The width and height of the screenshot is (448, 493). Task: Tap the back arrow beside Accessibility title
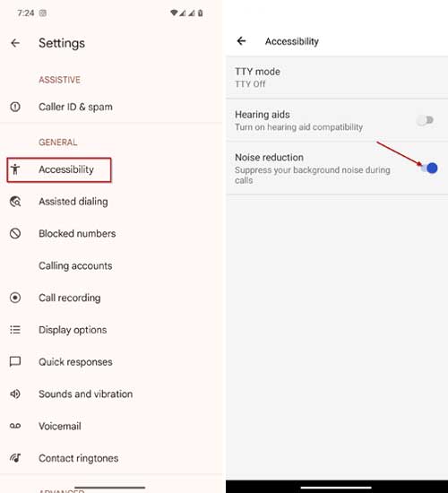tap(241, 41)
